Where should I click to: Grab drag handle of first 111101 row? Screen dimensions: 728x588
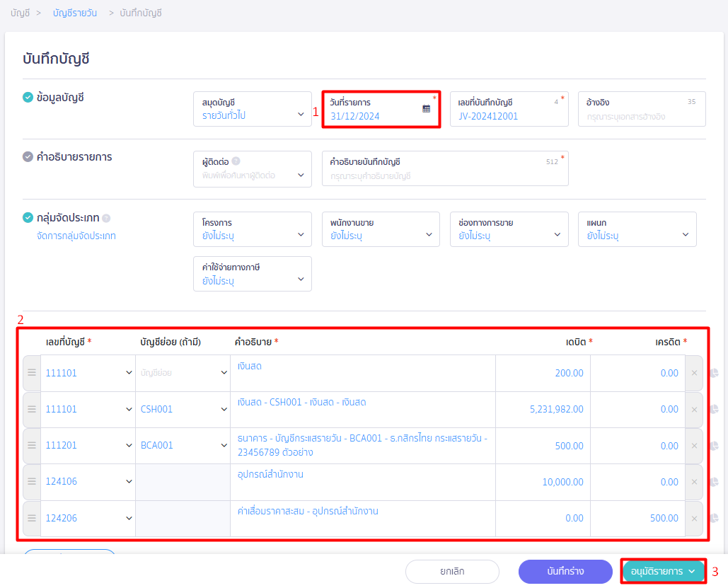[32, 373]
